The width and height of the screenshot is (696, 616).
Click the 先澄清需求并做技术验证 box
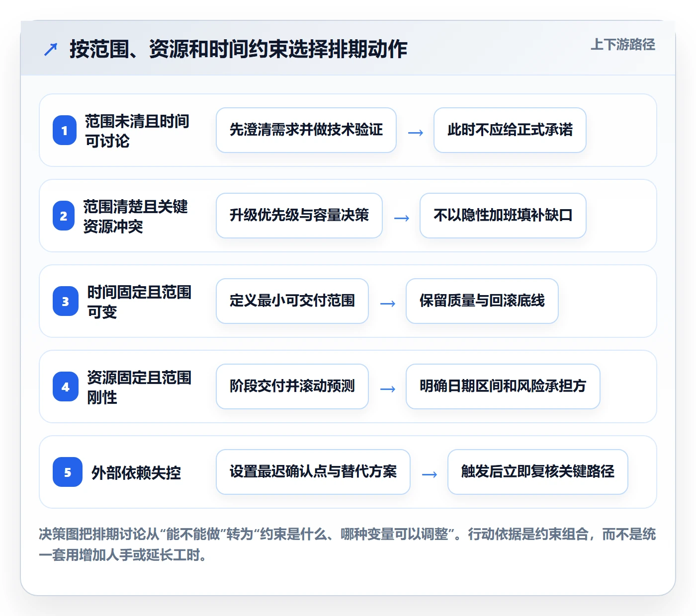point(306,130)
